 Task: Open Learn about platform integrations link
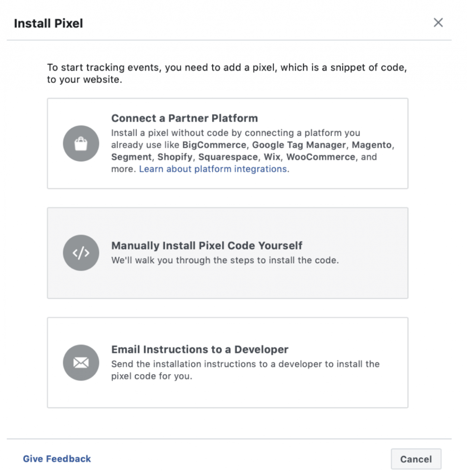[x=213, y=169]
